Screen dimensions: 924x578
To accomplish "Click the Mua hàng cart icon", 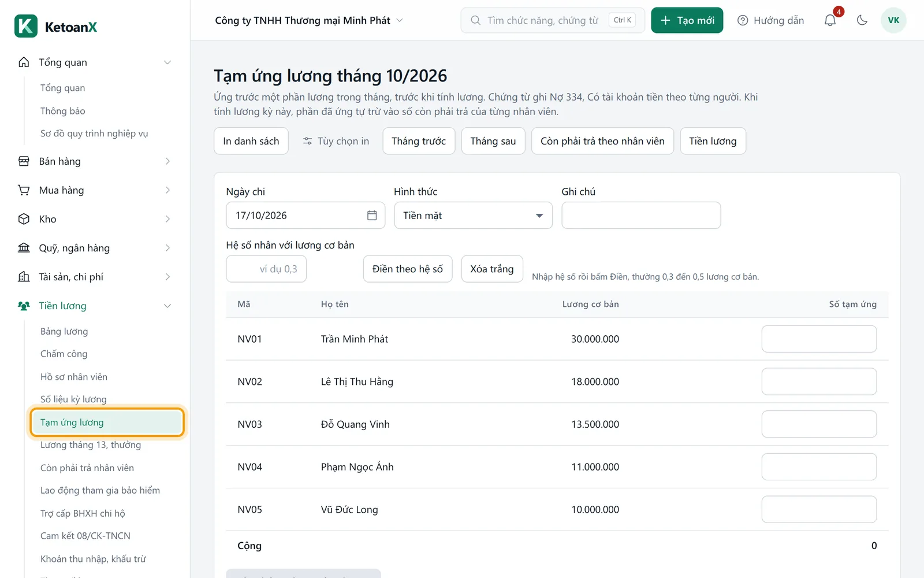I will click(x=24, y=190).
